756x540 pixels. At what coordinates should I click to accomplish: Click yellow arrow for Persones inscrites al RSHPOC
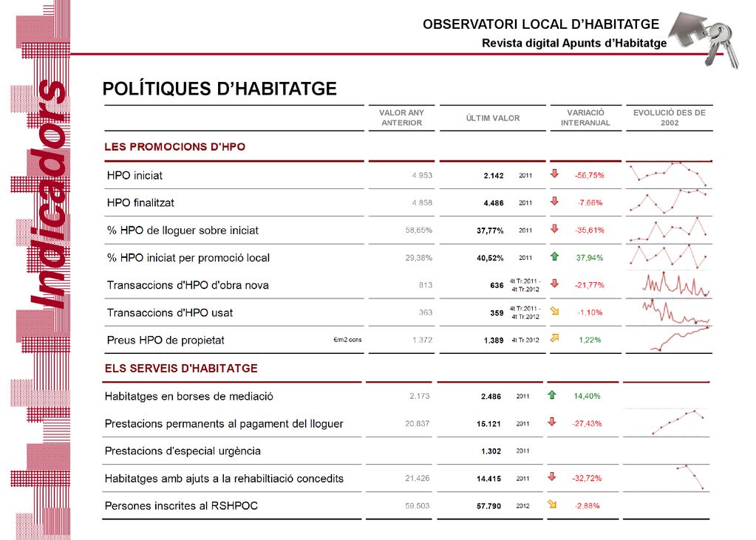552,505
